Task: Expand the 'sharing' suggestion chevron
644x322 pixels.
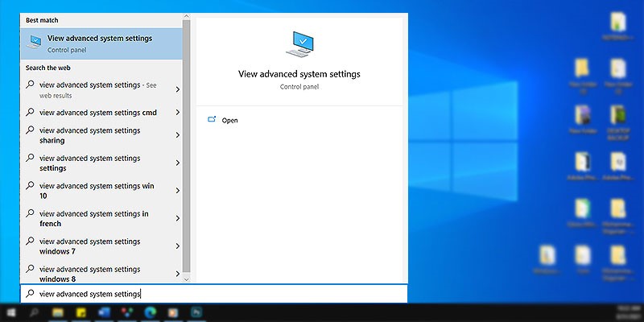Action: [x=177, y=135]
